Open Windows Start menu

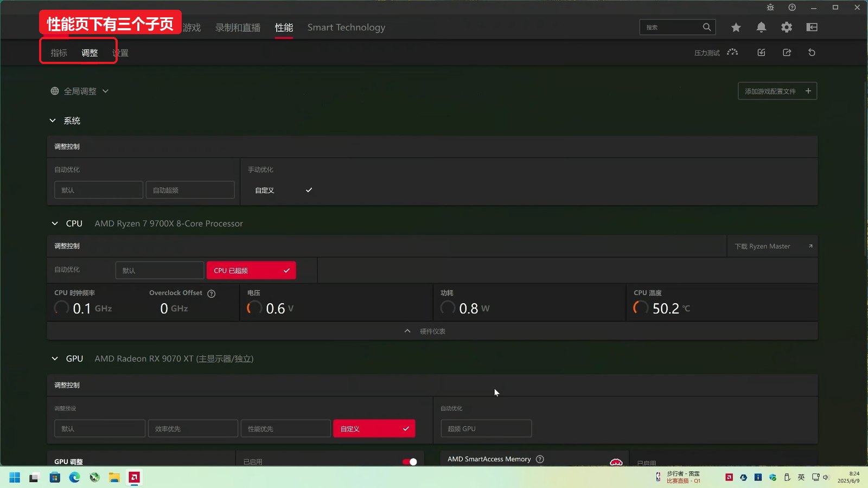[x=15, y=477]
